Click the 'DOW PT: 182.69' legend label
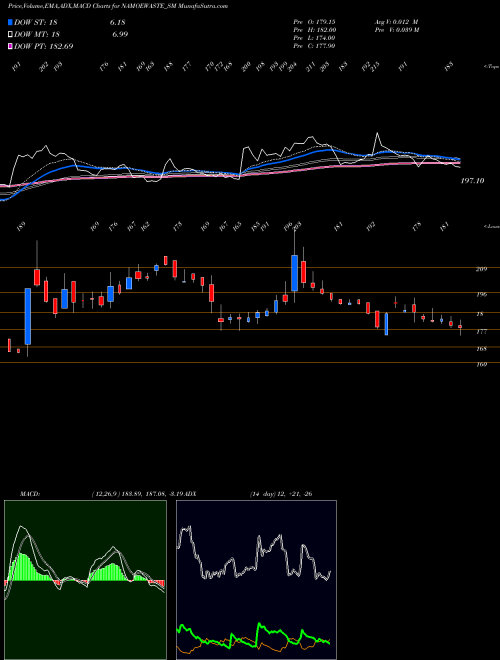Screen dimensions: 500x660 click(44, 46)
